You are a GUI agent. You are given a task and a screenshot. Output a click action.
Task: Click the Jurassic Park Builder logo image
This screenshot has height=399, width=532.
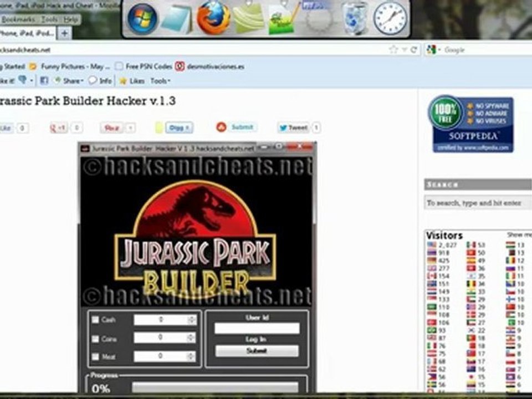click(x=196, y=241)
